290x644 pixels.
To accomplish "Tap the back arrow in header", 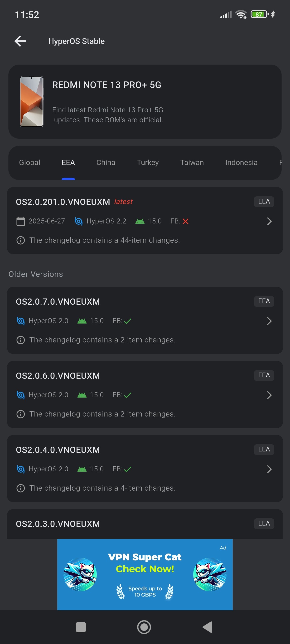I will (x=20, y=41).
